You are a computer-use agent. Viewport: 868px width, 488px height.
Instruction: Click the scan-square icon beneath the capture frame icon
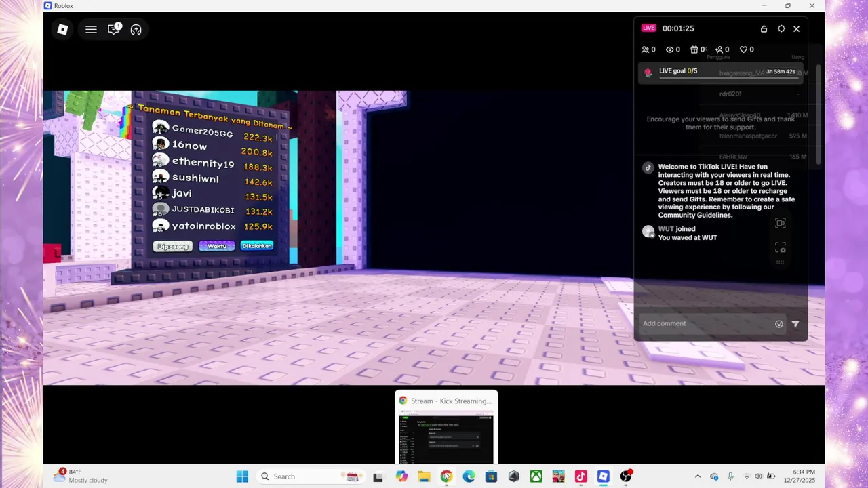[x=781, y=248]
